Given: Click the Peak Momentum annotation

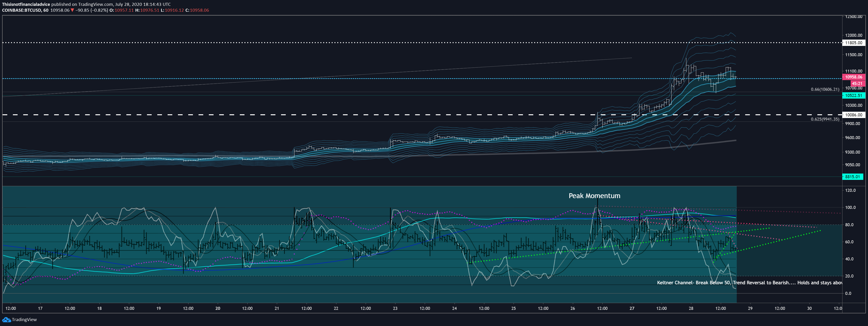Looking at the screenshot, I should tap(594, 196).
